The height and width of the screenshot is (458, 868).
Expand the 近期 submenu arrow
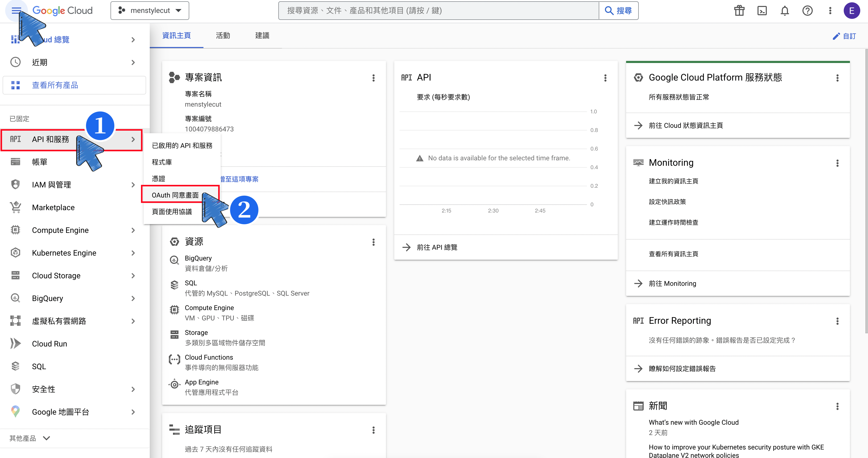pos(133,62)
